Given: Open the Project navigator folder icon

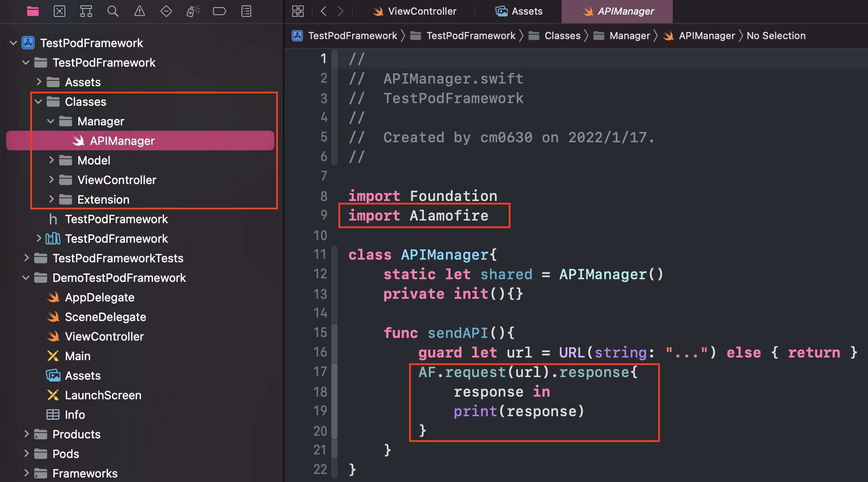Looking at the screenshot, I should 33,11.
